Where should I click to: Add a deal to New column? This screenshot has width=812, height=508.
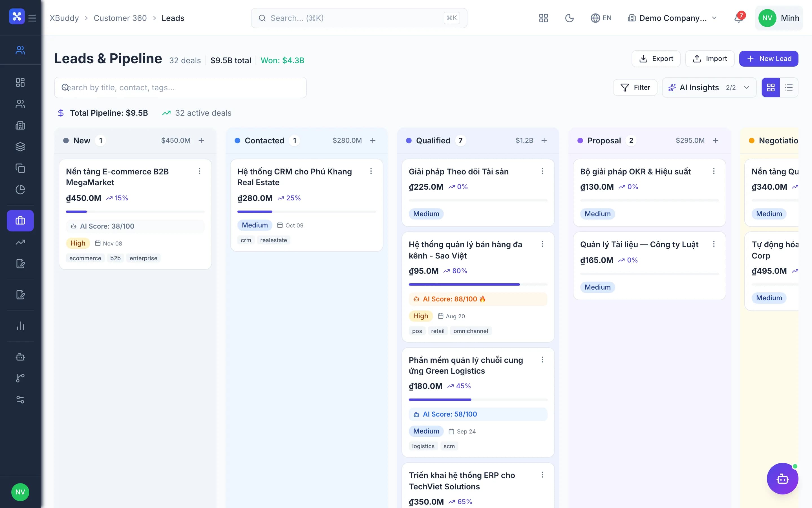[x=201, y=141]
